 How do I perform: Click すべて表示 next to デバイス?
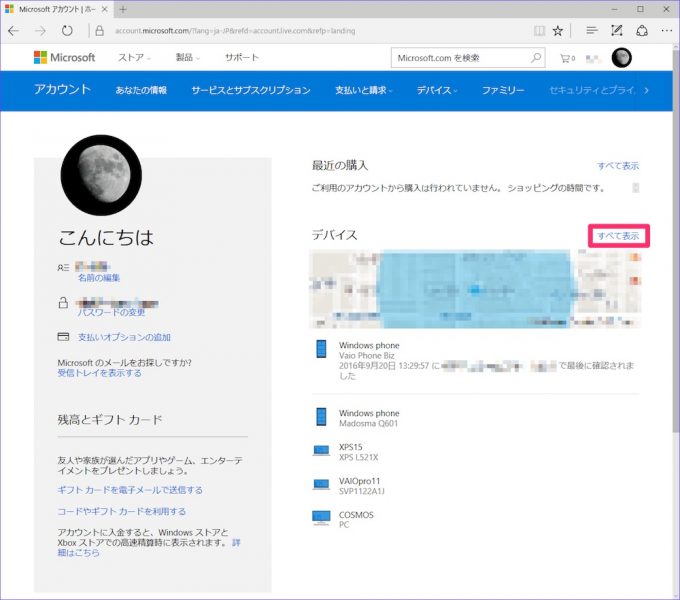(x=618, y=236)
